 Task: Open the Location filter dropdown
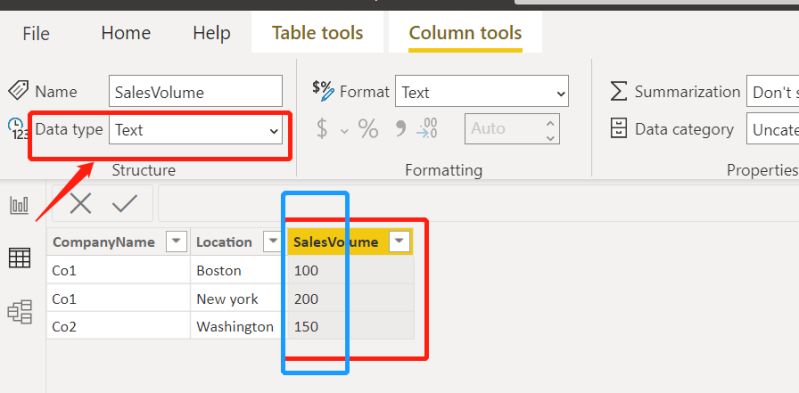[273, 242]
